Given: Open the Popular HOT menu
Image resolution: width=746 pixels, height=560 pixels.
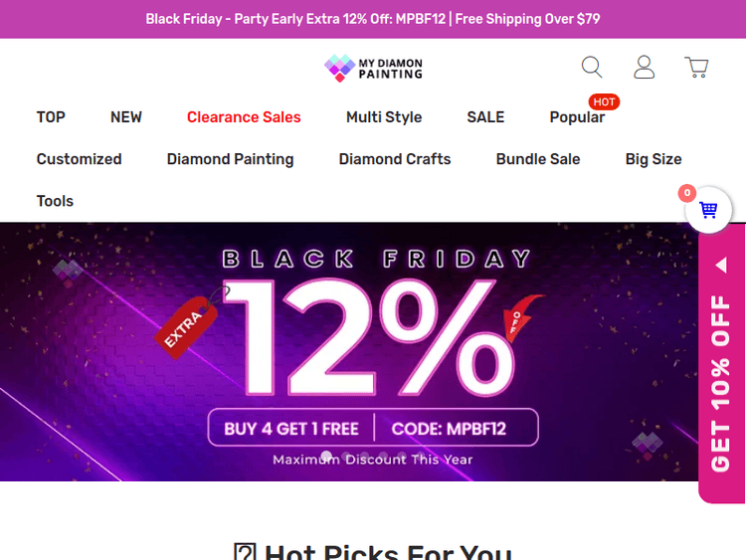Looking at the screenshot, I should tap(577, 117).
